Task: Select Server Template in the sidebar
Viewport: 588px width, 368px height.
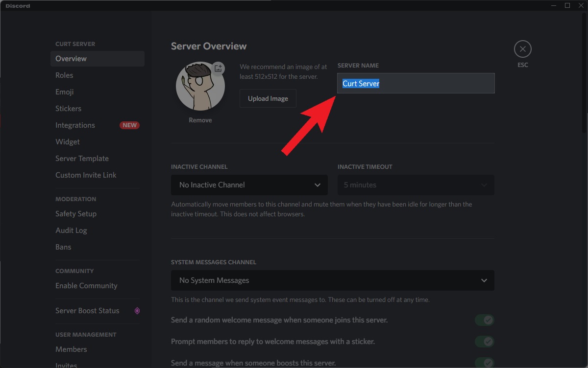Action: point(82,158)
